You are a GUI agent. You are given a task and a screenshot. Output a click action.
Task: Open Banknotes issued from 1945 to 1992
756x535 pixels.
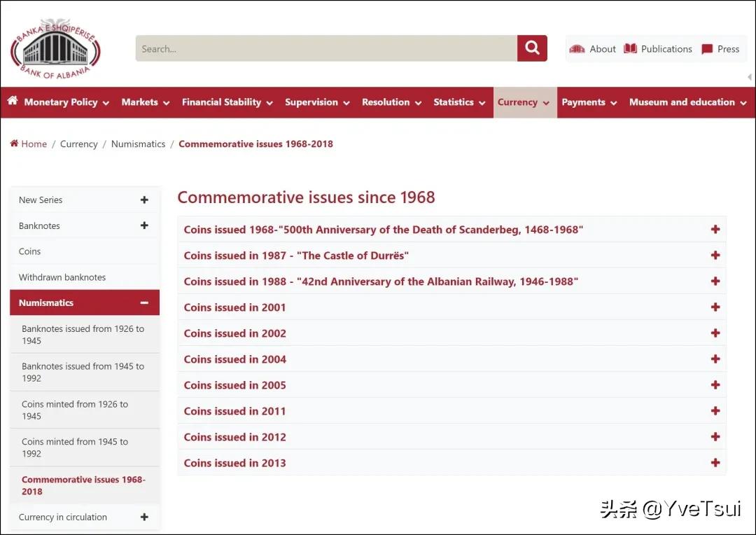85,372
